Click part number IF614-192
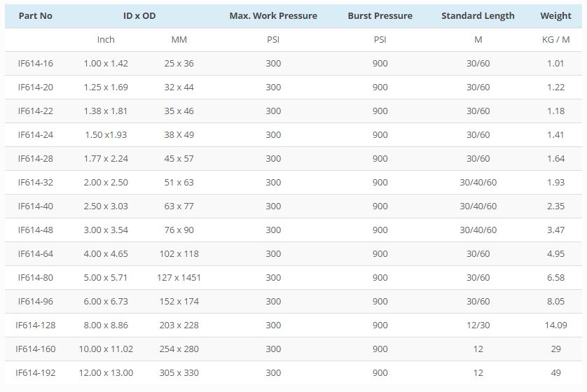The image size is (587, 392). point(35,373)
